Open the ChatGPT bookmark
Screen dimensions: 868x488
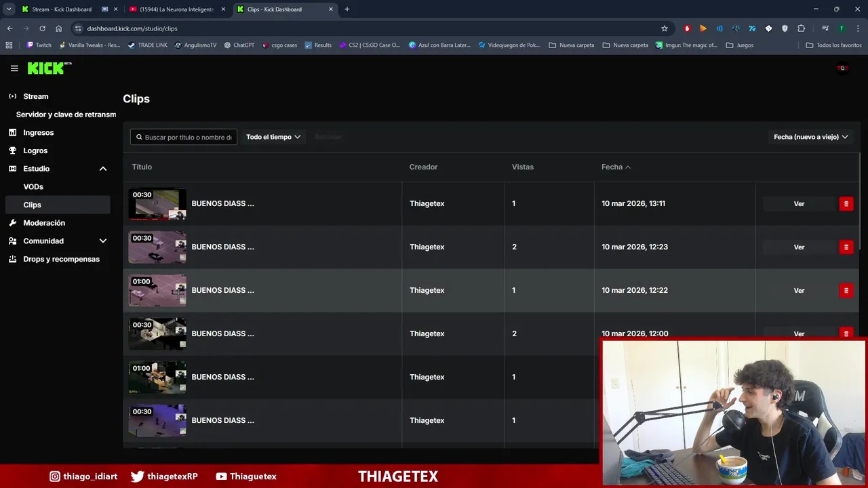[x=239, y=45]
